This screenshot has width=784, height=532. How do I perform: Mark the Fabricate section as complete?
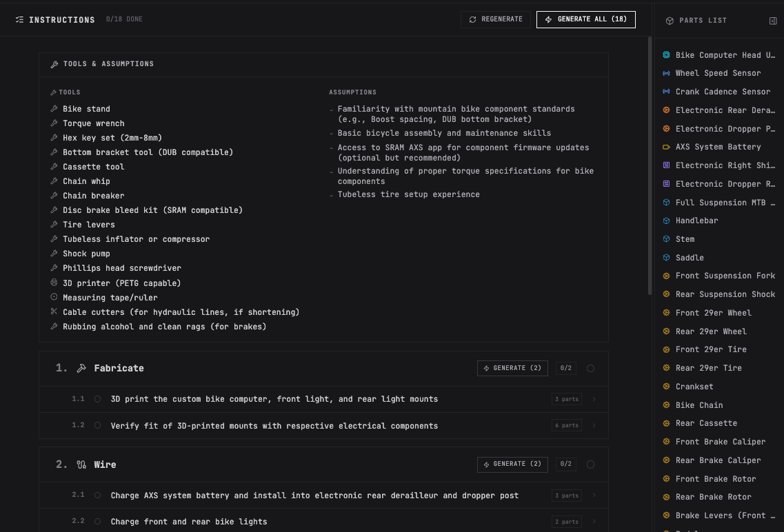[x=590, y=369]
